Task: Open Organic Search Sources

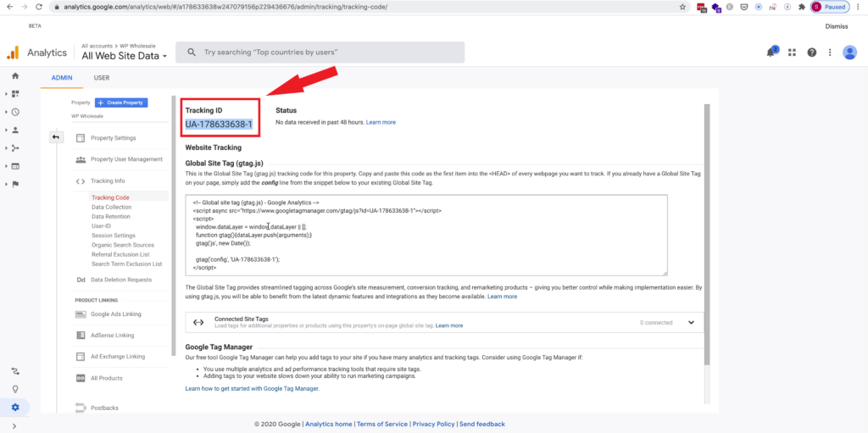Action: [x=123, y=245]
